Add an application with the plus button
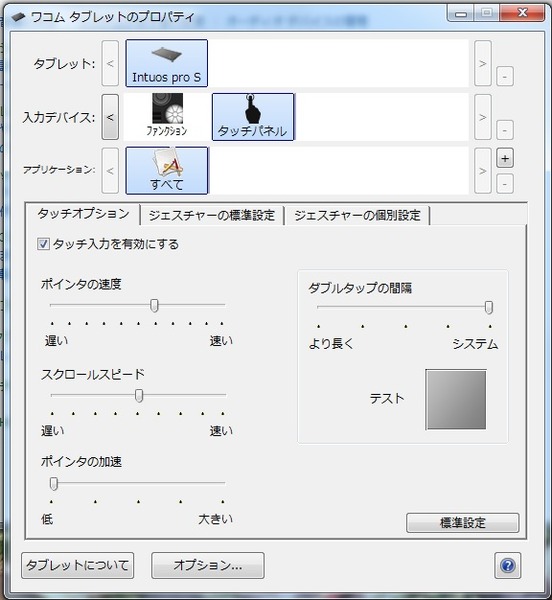The image size is (552, 600). 505,158
